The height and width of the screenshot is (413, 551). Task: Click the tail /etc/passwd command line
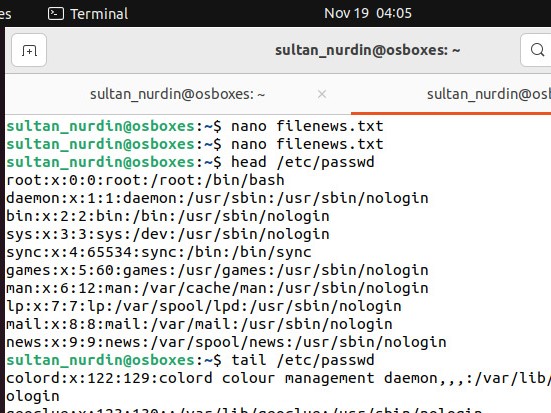pyautogui.click(x=190, y=360)
